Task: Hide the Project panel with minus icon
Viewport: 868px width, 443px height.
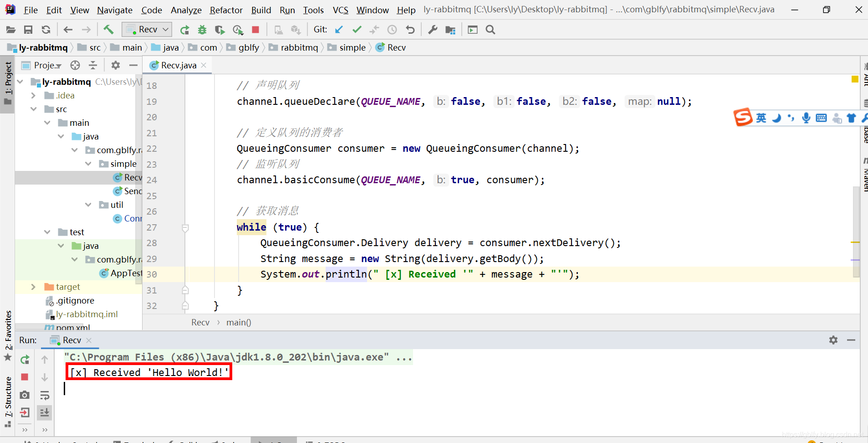Action: click(133, 65)
